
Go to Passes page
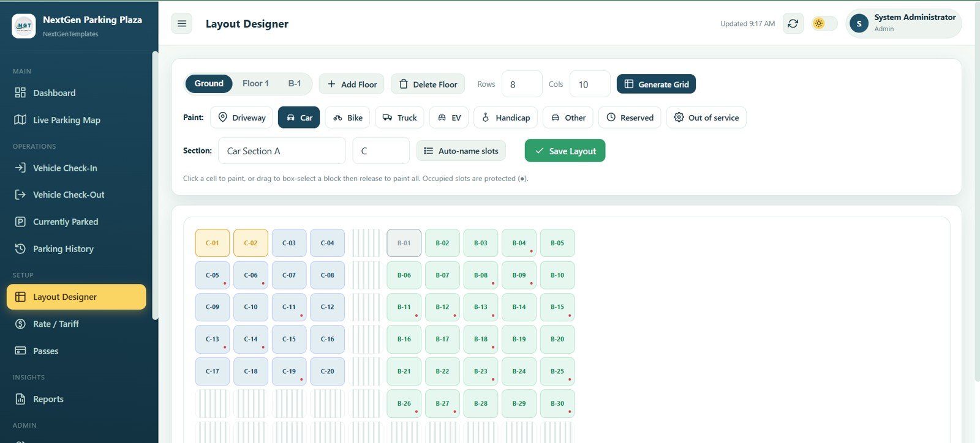pos(77,351)
